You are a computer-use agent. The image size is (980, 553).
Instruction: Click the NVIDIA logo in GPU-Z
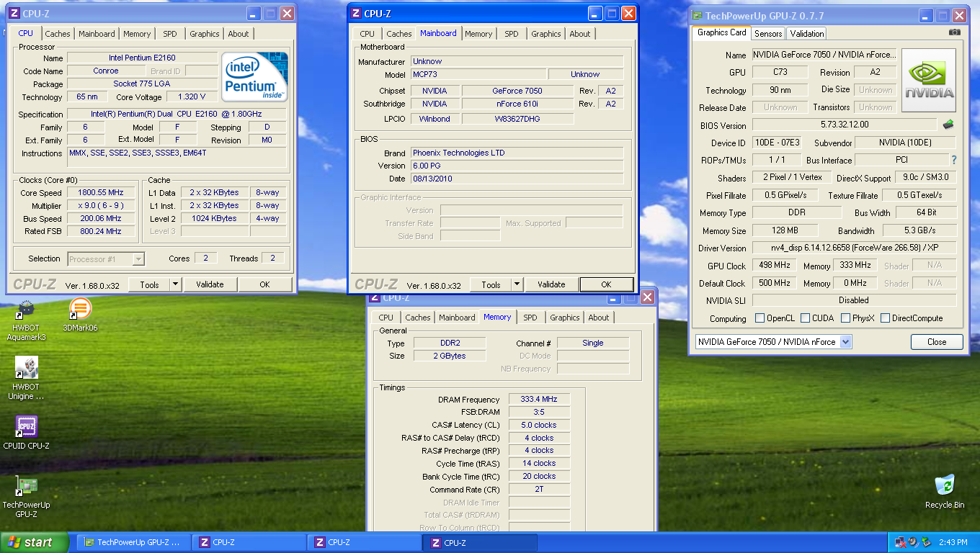(x=929, y=80)
